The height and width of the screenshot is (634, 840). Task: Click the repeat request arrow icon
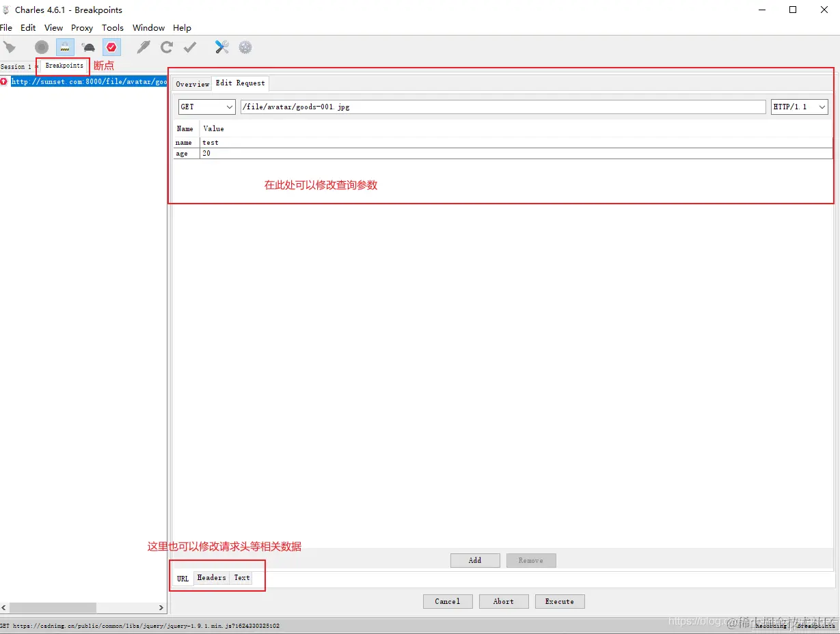[x=166, y=47]
